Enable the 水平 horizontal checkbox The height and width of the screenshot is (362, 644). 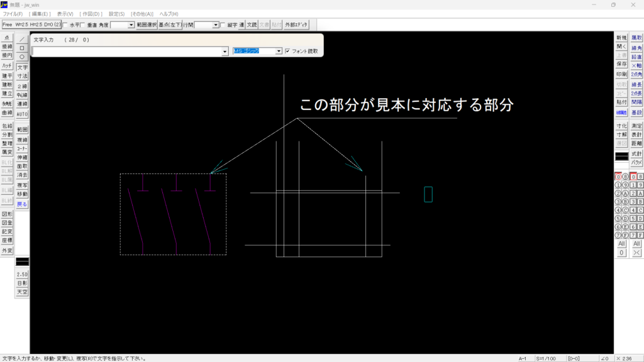(x=65, y=25)
